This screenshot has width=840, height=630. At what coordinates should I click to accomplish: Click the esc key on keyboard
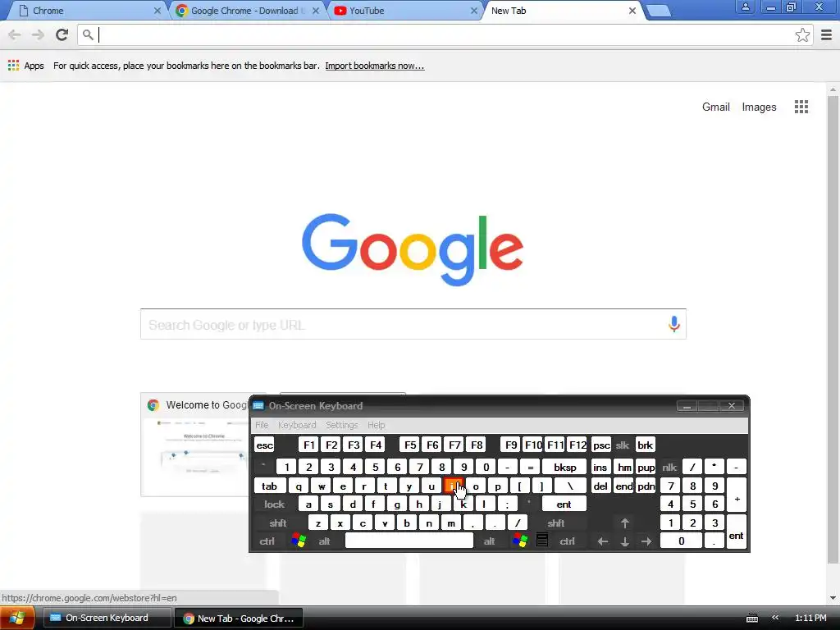coord(265,445)
